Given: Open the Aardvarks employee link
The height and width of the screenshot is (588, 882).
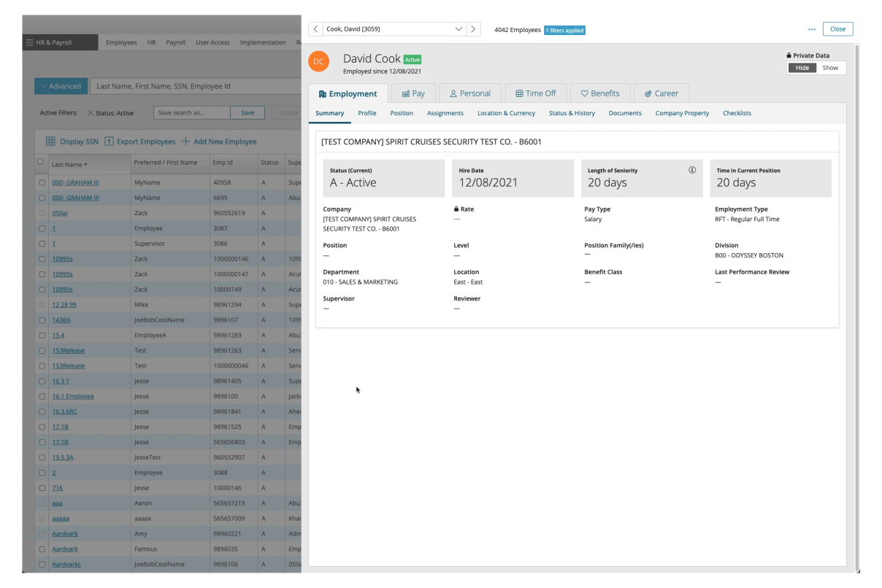Looking at the screenshot, I should pos(66,564).
